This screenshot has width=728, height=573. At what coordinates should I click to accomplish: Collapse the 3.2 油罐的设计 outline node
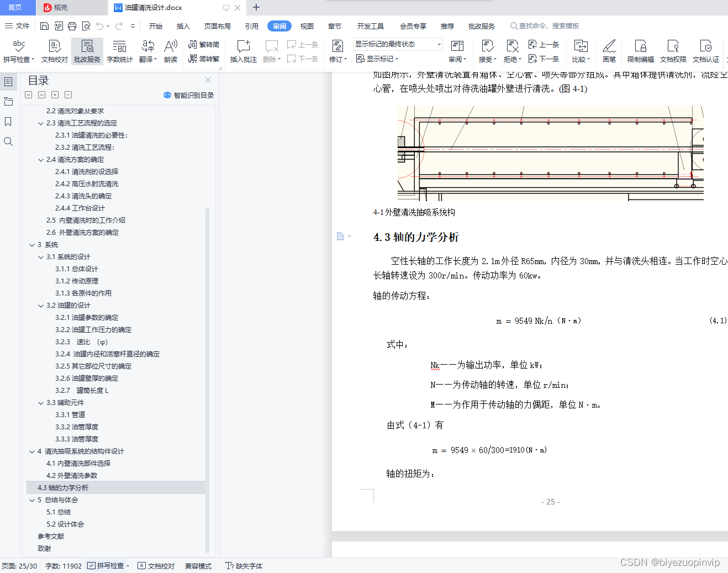(41, 306)
